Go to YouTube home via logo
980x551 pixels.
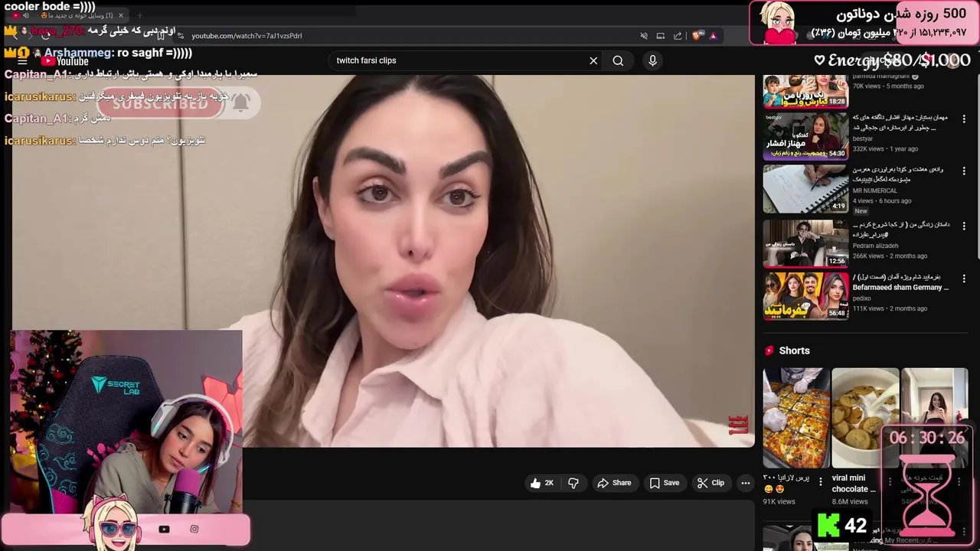66,61
